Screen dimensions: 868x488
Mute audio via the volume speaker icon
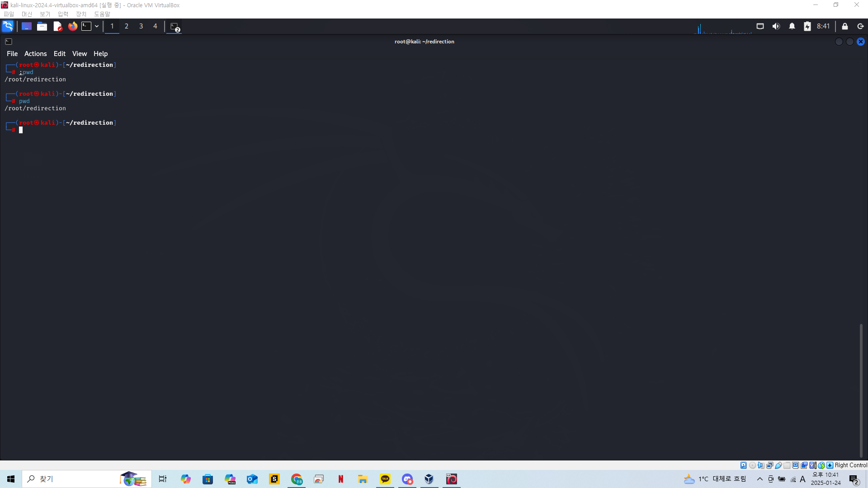pyautogui.click(x=776, y=26)
